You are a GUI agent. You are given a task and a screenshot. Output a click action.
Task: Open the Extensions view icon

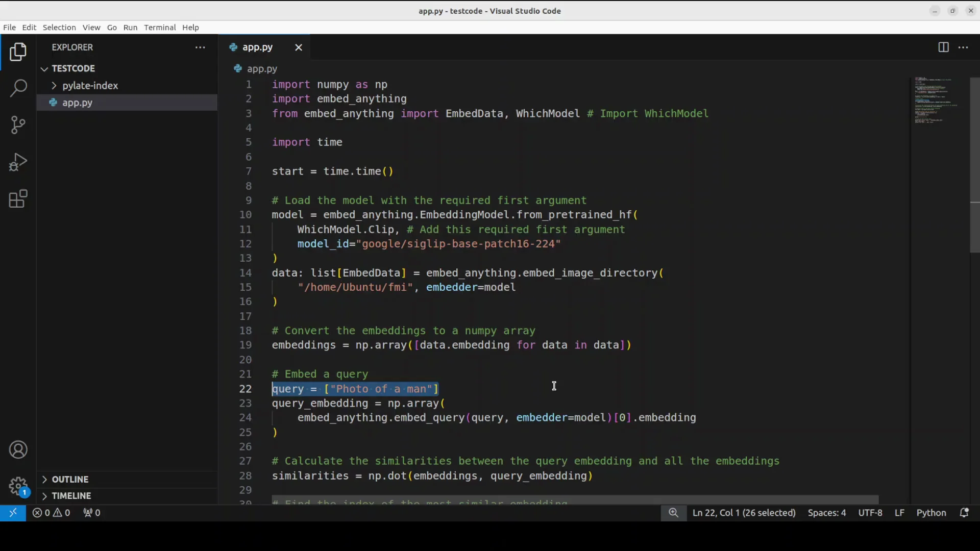18,199
